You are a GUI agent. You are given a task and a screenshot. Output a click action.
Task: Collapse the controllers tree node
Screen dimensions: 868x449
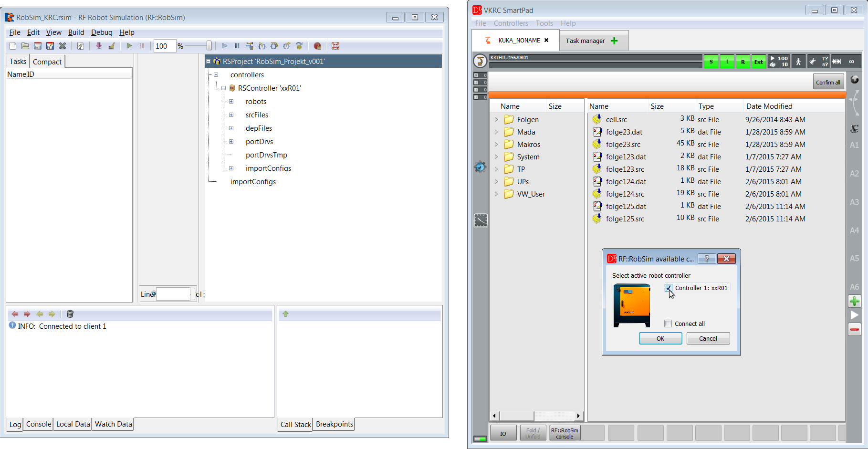point(216,75)
